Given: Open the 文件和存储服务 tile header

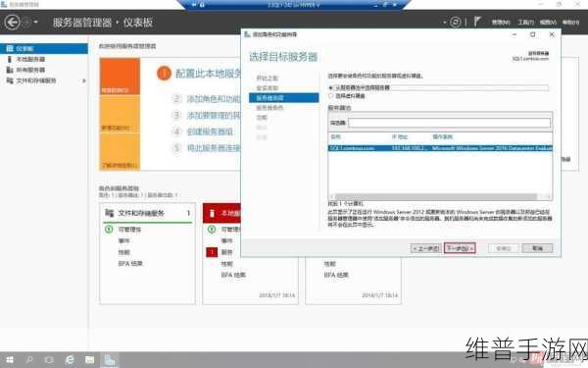Looking at the screenshot, I should coord(147,213).
